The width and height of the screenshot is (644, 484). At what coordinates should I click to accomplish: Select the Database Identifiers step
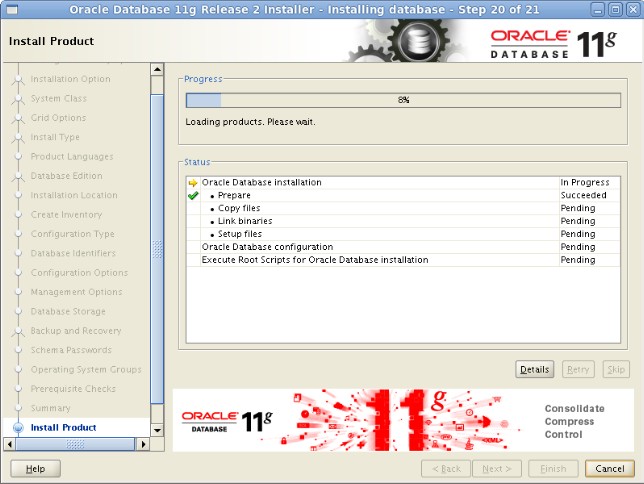pyautogui.click(x=73, y=253)
